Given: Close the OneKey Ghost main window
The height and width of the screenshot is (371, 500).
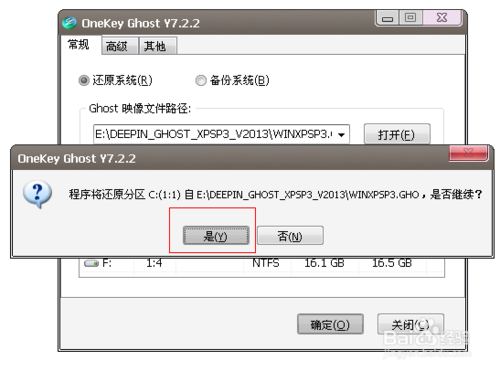Looking at the screenshot, I should [442, 18].
